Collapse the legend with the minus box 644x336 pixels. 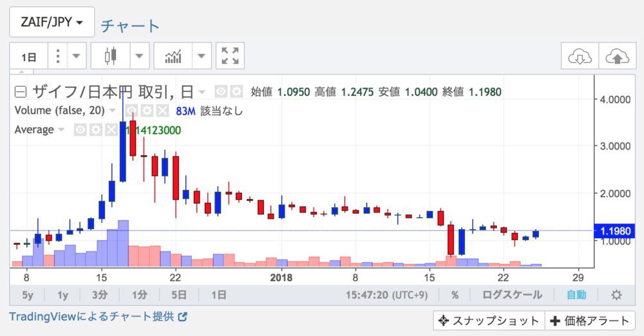click(x=21, y=92)
